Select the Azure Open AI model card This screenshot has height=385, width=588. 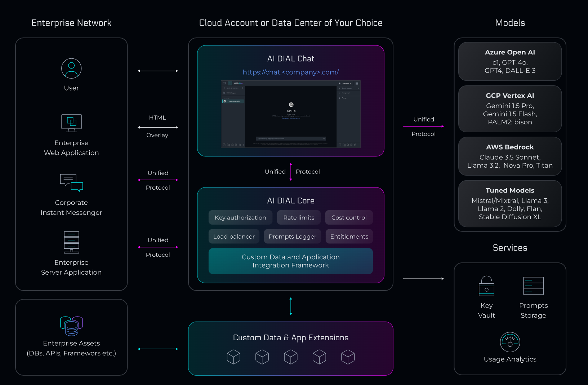510,61
